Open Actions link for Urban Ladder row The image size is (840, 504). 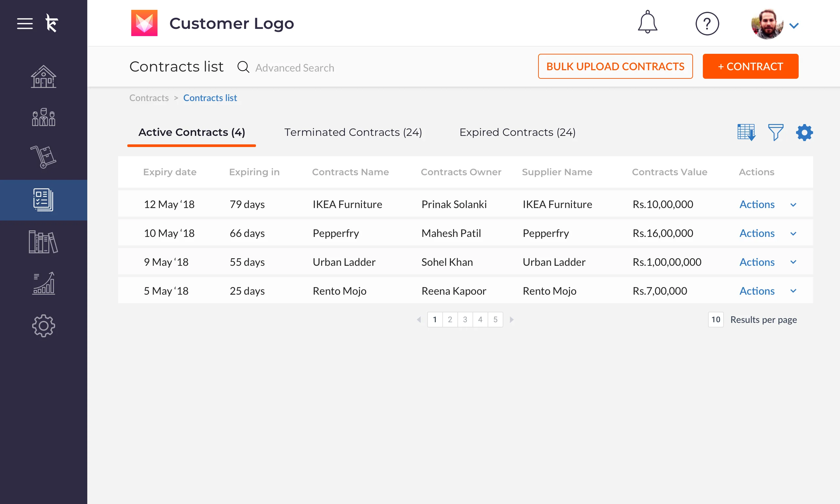(757, 262)
